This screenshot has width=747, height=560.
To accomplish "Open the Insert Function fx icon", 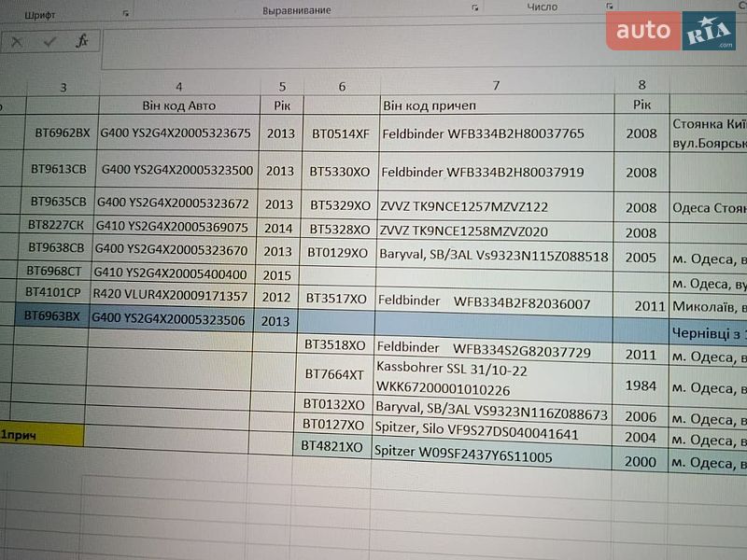I will (x=82, y=41).
